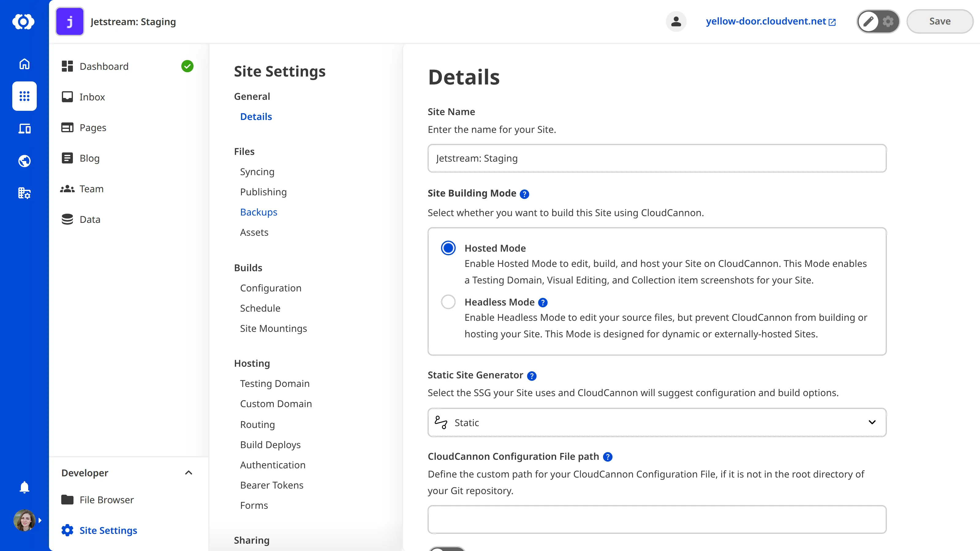
Task: Click inside the Site Name input field
Action: point(657,158)
